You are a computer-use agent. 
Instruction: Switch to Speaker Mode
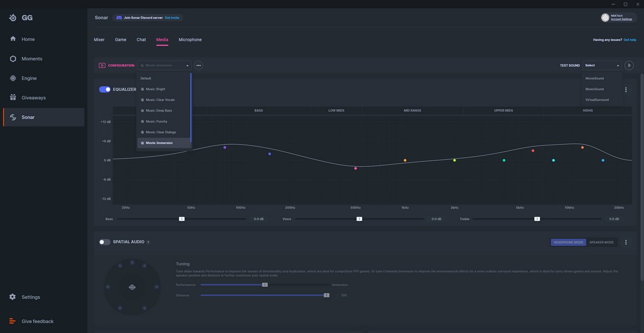pos(602,242)
